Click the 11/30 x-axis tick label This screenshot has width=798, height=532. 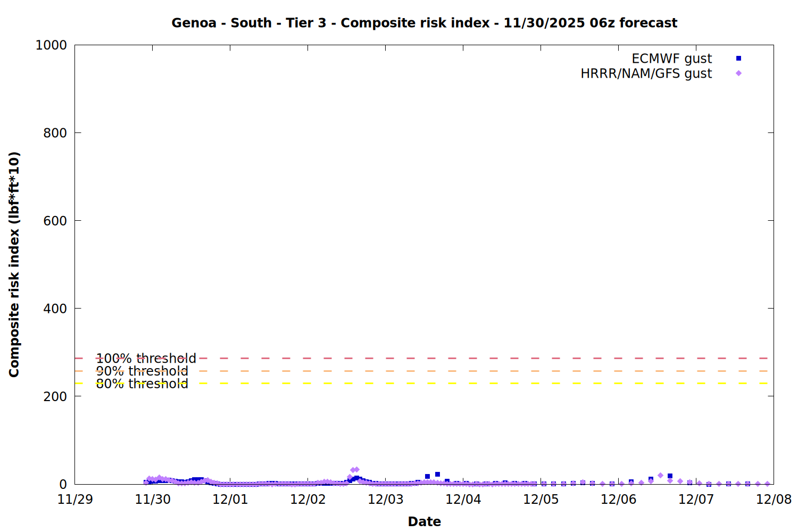pos(153,500)
